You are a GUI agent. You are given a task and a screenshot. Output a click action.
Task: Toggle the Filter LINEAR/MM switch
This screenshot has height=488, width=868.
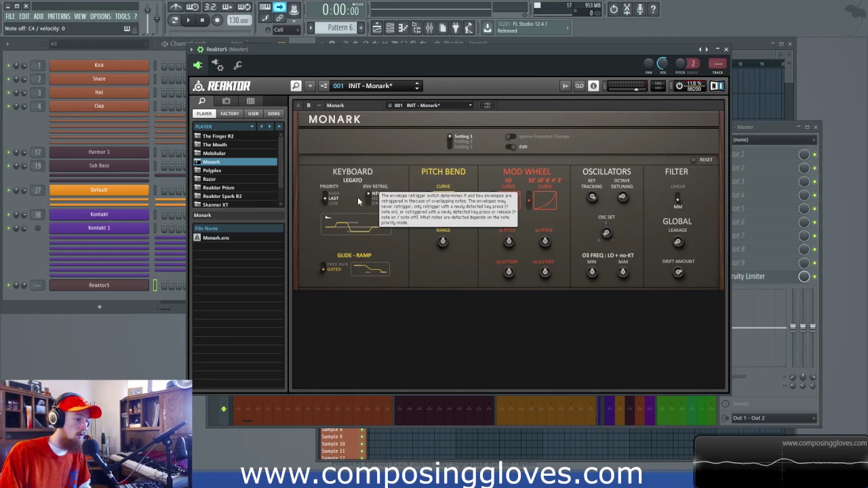click(x=677, y=199)
